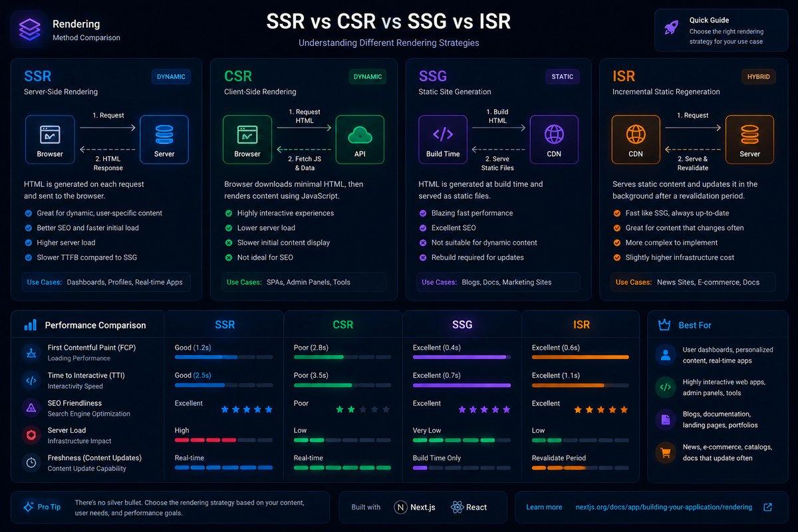Click the 'Excellent (1.1s)' ISR value
Image resolution: width=798 pixels, height=532 pixels.
click(x=556, y=376)
